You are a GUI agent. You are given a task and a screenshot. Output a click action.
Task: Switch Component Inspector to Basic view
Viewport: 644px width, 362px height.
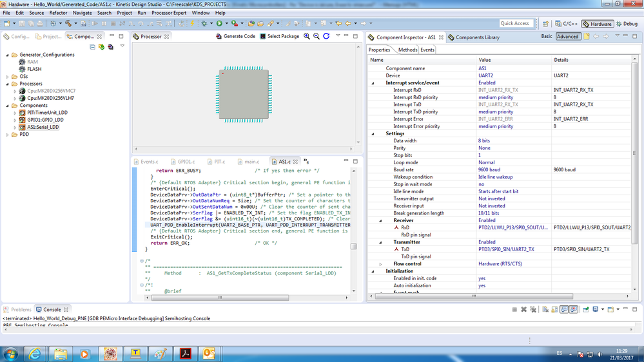(x=546, y=37)
